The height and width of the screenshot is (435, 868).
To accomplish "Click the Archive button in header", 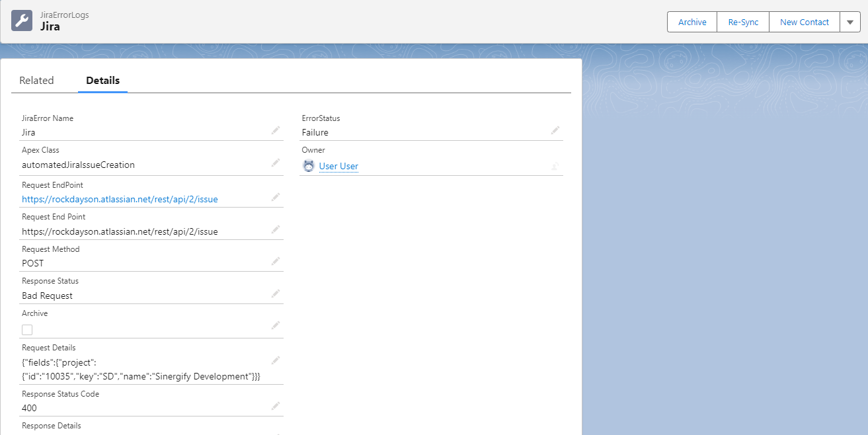I will (692, 22).
